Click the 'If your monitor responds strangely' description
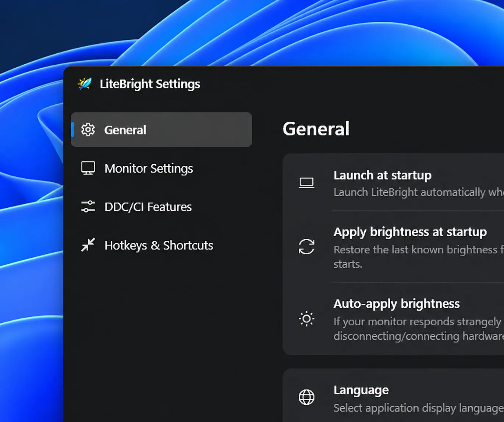Image resolution: width=504 pixels, height=422 pixels. [x=419, y=329]
